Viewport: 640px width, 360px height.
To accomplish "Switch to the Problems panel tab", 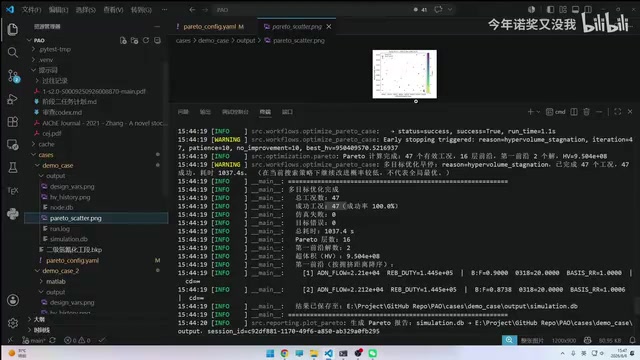I will (183, 111).
